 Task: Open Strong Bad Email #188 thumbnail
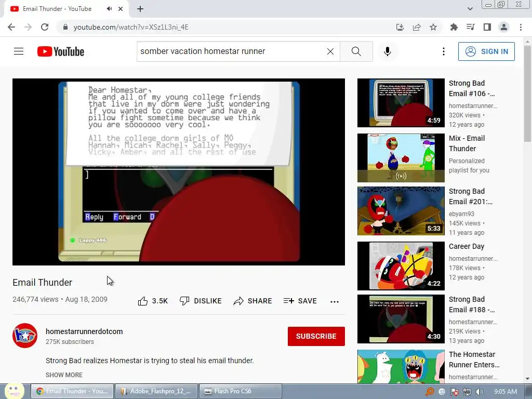coord(401,318)
